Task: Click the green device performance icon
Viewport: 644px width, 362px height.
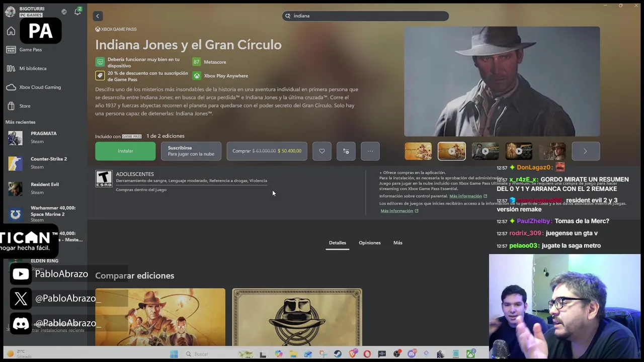Action: [x=100, y=62]
